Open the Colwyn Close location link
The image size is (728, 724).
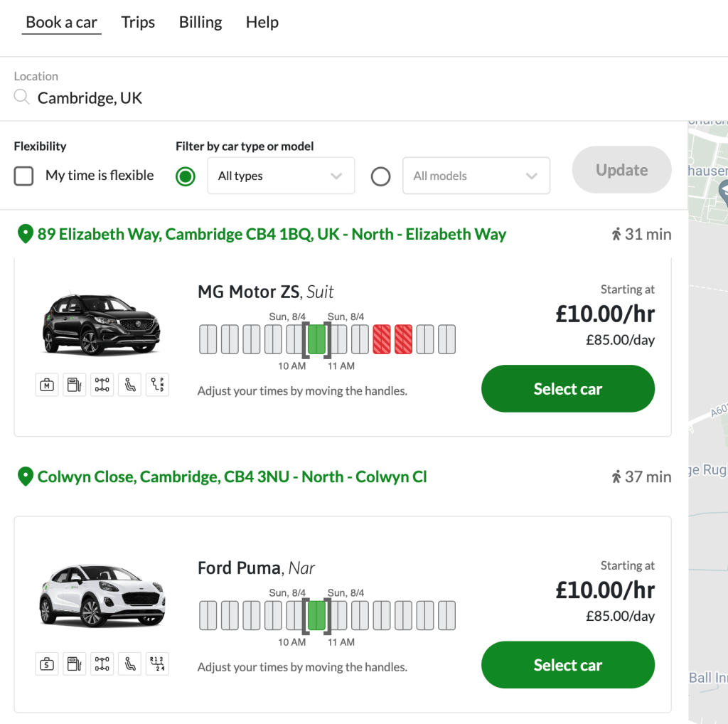pos(232,477)
